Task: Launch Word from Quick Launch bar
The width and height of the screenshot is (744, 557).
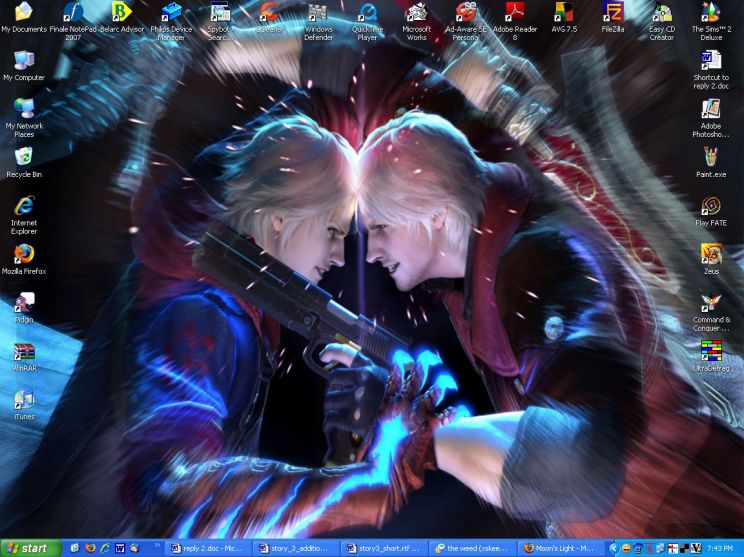Action: 120,548
